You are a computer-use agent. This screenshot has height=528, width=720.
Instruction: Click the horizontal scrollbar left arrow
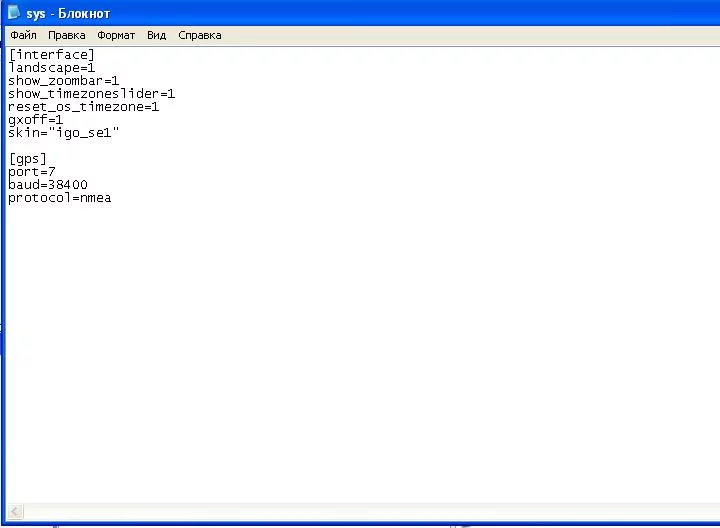(x=15, y=511)
